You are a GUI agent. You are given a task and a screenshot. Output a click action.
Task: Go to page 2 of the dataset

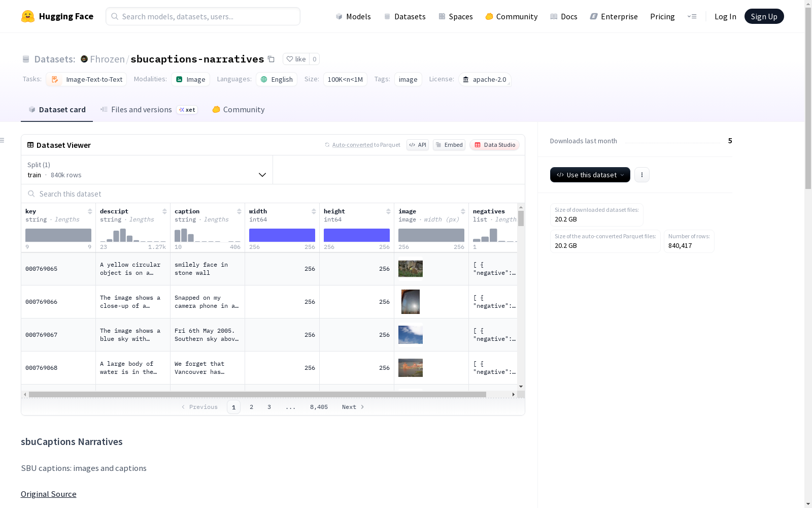[x=251, y=407]
